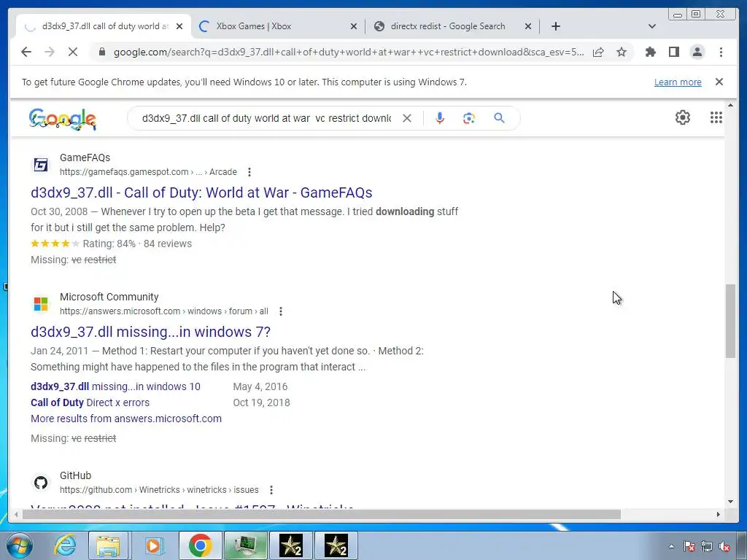Viewport: 747px width, 560px height.
Task: Show hidden tray icons arrow
Action: pos(671,547)
